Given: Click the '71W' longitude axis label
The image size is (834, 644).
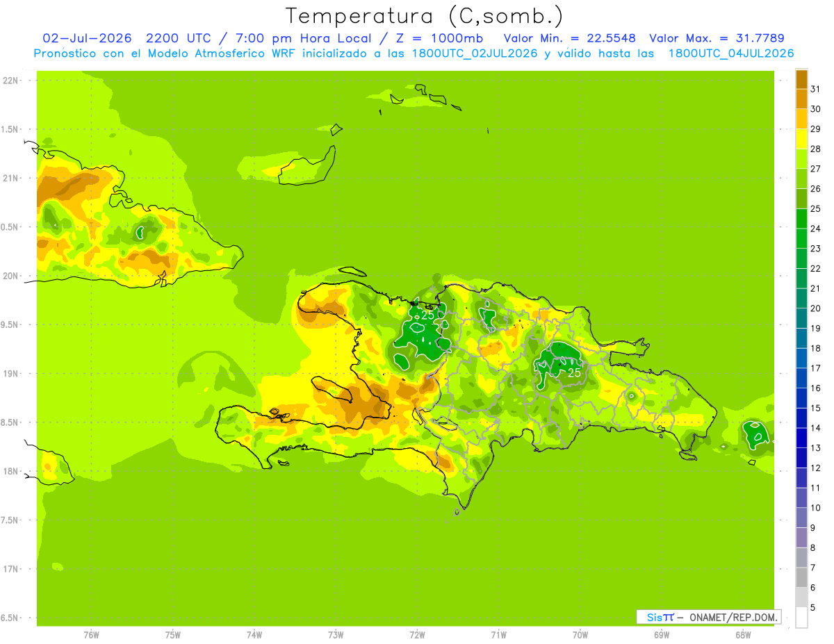Looking at the screenshot, I should (x=498, y=635).
